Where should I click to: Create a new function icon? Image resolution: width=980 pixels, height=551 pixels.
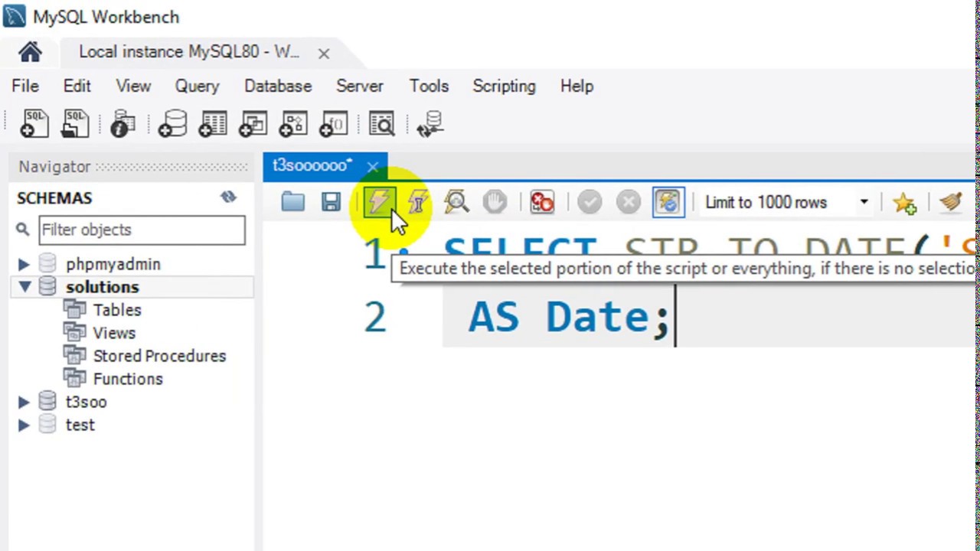(x=333, y=124)
